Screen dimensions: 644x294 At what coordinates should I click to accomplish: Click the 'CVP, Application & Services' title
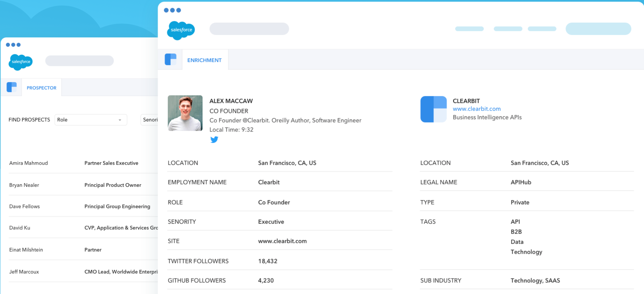pos(121,228)
